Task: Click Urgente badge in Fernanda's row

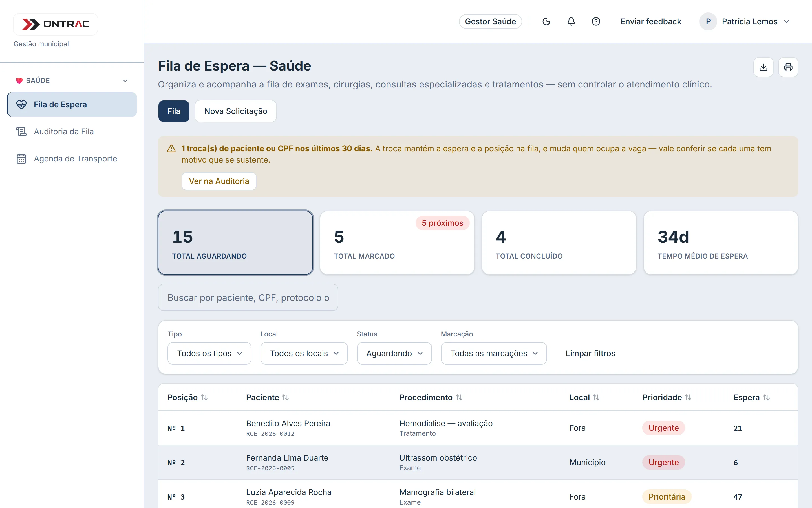Action: (663, 462)
